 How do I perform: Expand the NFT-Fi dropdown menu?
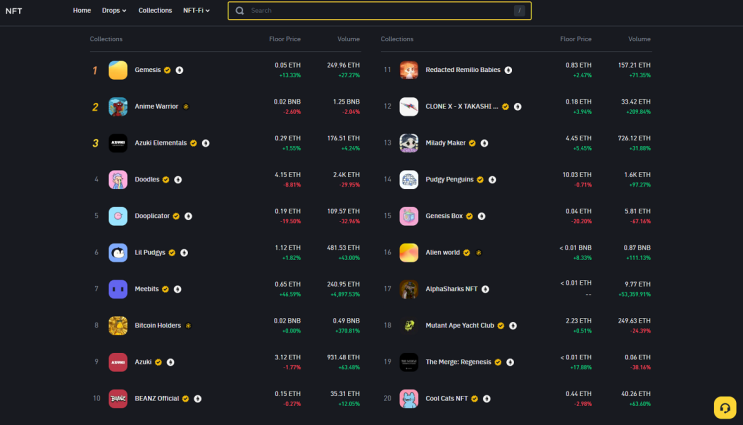tap(197, 10)
